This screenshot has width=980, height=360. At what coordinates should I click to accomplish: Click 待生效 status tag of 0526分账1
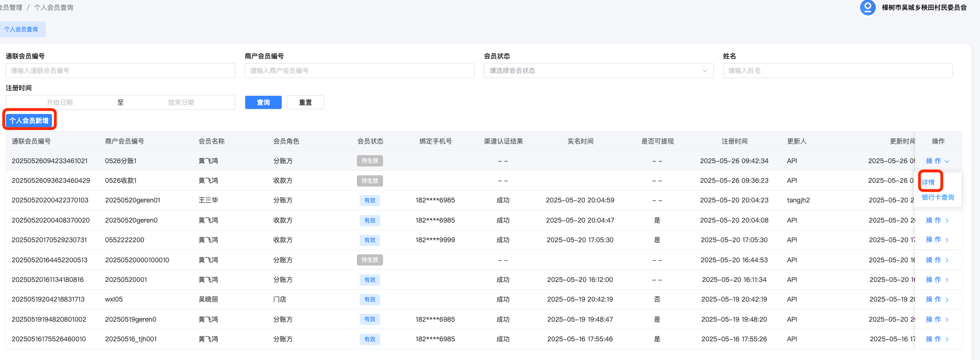pos(370,161)
